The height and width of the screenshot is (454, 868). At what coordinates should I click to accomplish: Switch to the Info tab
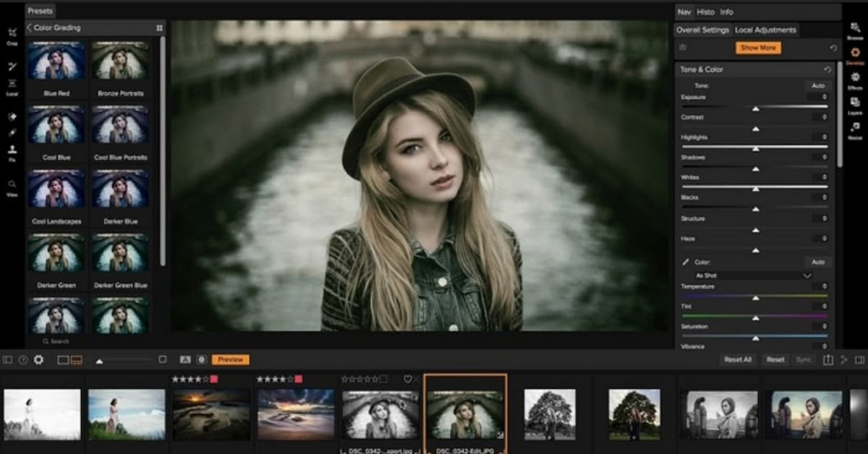coord(726,12)
